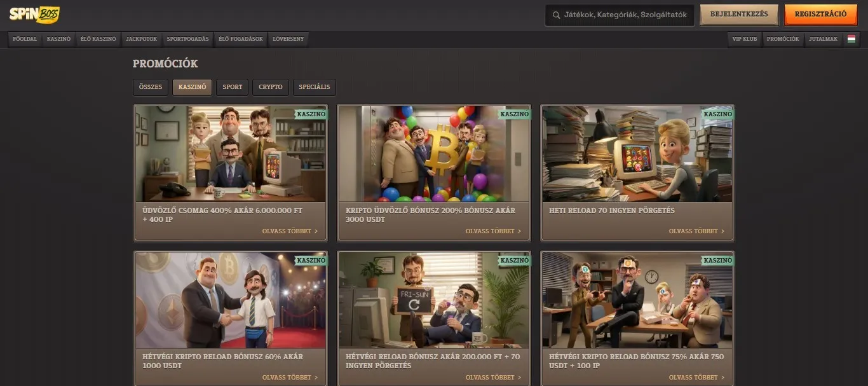
Task: Open the welcome package 400% promo image
Action: coord(231,154)
